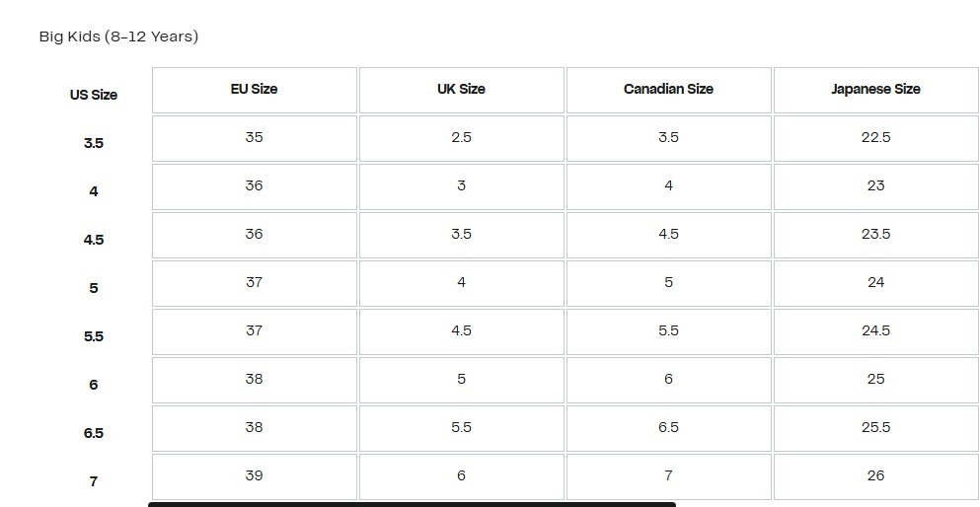The image size is (980, 507).
Task: Click the "Big Kids (8–12 Years)" heading
Action: 118,36
